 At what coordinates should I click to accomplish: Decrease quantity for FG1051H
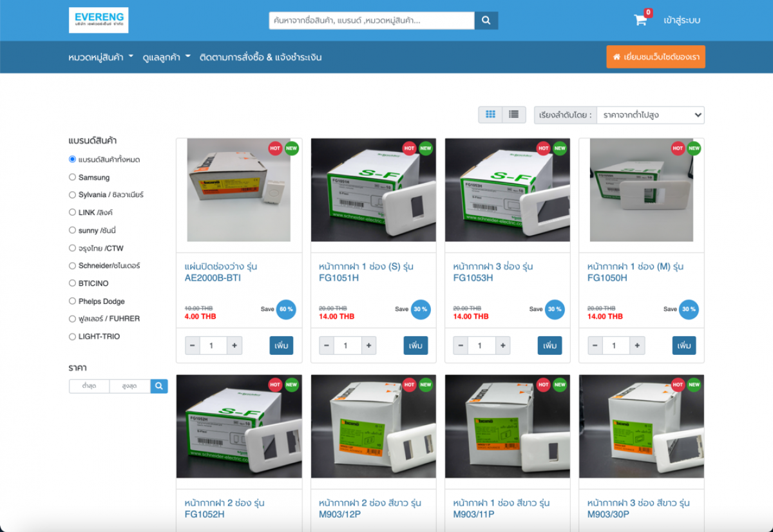coord(327,345)
